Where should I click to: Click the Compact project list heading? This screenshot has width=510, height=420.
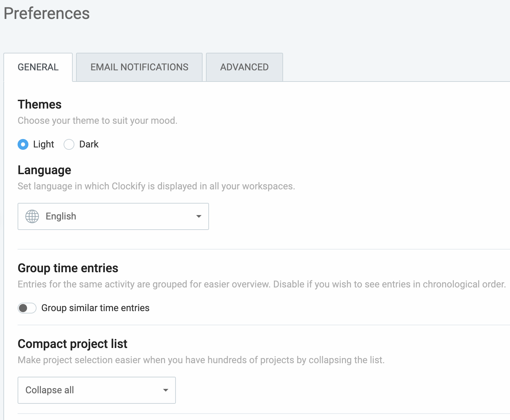(x=72, y=344)
